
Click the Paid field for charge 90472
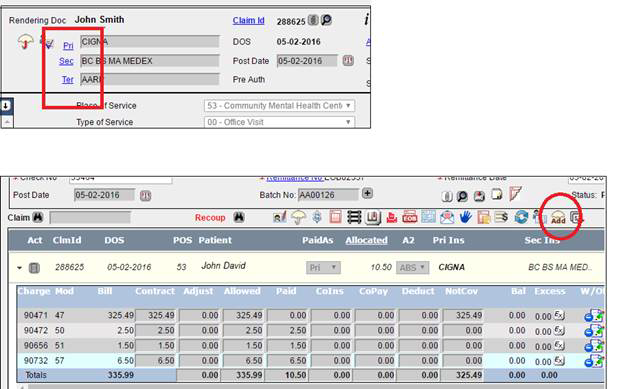pyautogui.click(x=287, y=331)
